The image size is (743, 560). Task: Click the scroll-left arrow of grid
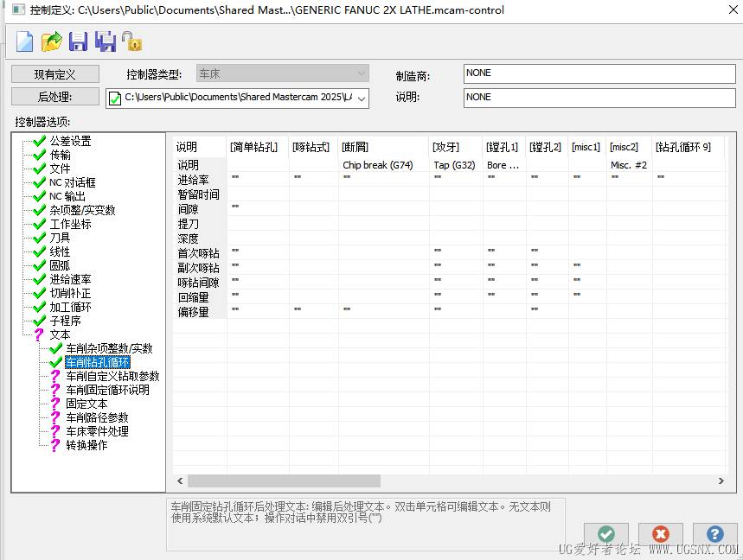pos(180,481)
